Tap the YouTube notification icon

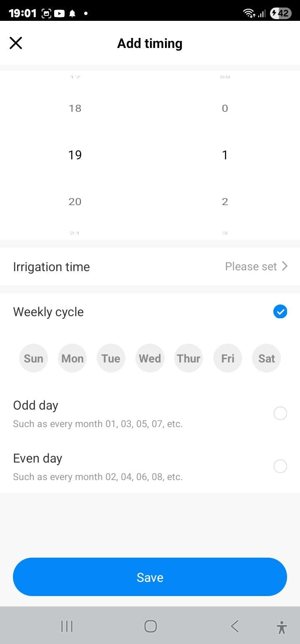coord(59,13)
